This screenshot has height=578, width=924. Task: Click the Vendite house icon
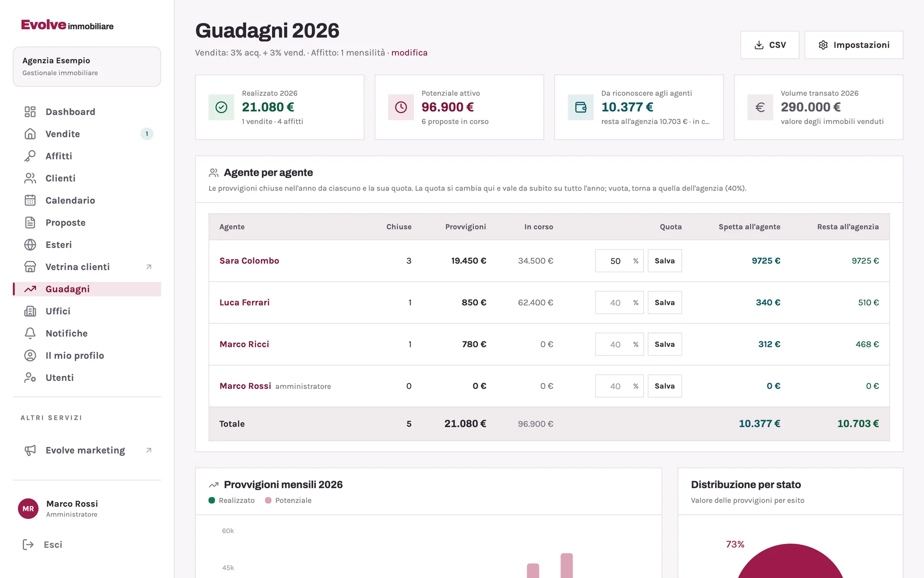(30, 134)
